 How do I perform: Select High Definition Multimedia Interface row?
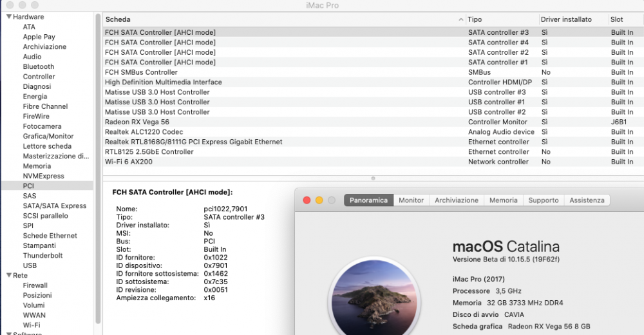[373, 82]
